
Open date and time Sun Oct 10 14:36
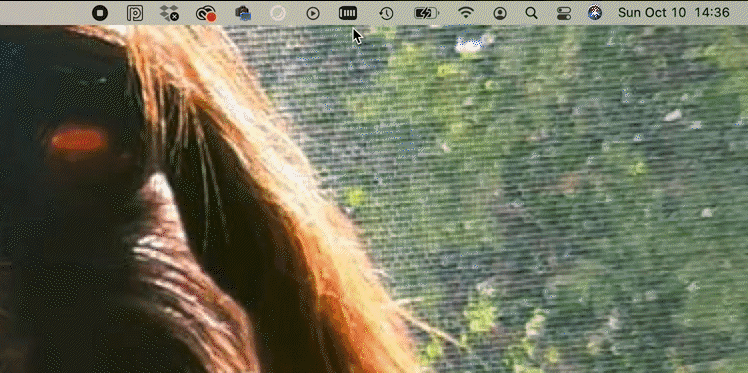(674, 13)
